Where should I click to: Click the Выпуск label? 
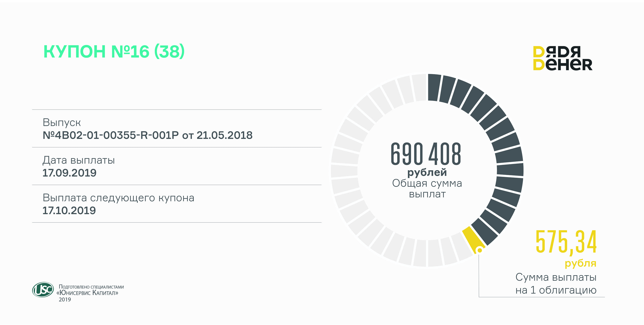point(62,123)
